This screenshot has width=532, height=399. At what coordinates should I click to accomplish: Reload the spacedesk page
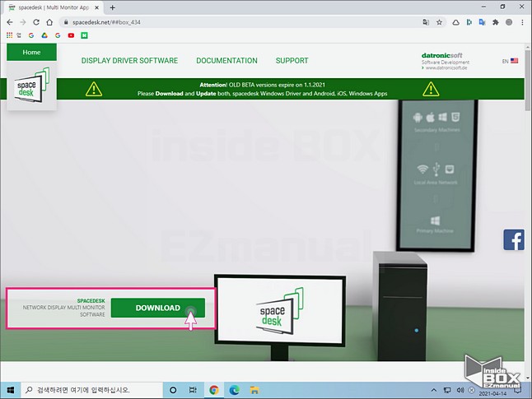[x=36, y=22]
